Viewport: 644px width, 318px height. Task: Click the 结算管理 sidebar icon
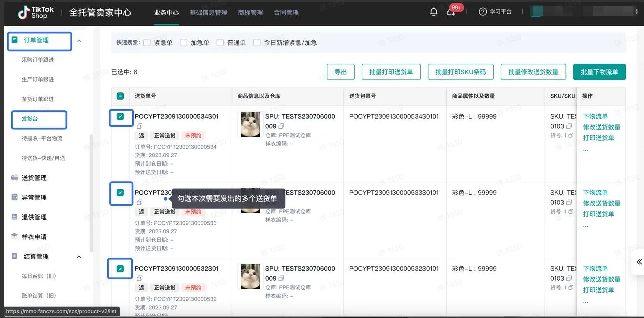click(x=15, y=256)
